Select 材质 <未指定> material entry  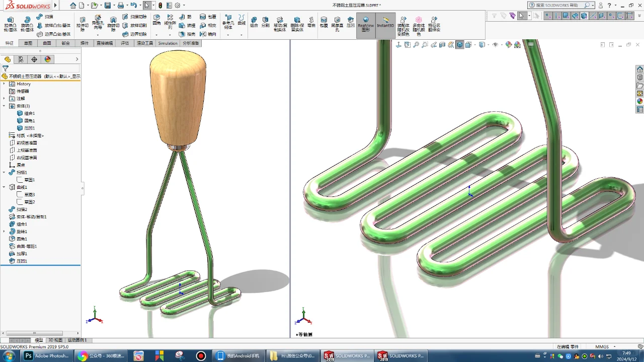click(x=27, y=135)
